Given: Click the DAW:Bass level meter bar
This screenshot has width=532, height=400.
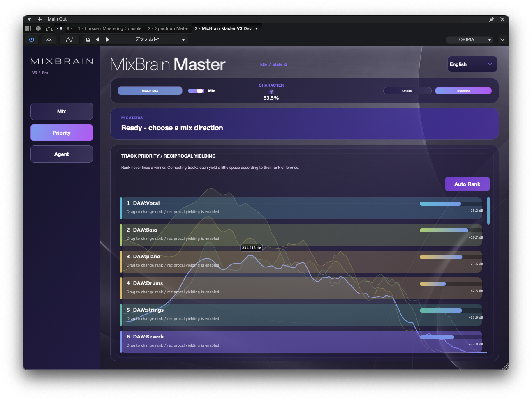Looking at the screenshot, I should (x=451, y=230).
